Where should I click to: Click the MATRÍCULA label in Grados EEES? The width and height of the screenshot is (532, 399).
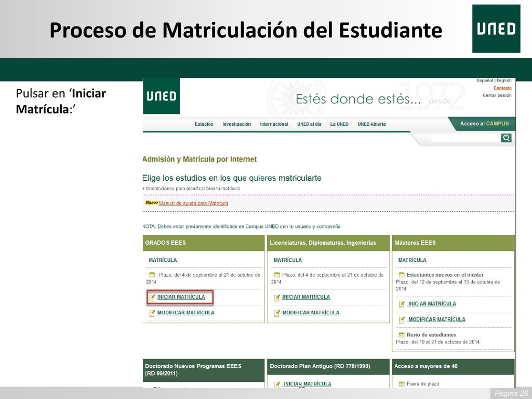click(163, 260)
